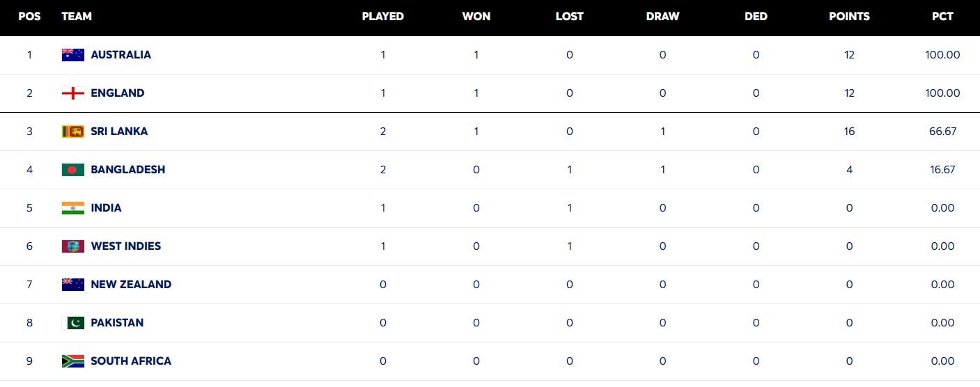Viewport: 980px width, 387px height.
Task: Sort by the PCT column header
Action: (942, 17)
